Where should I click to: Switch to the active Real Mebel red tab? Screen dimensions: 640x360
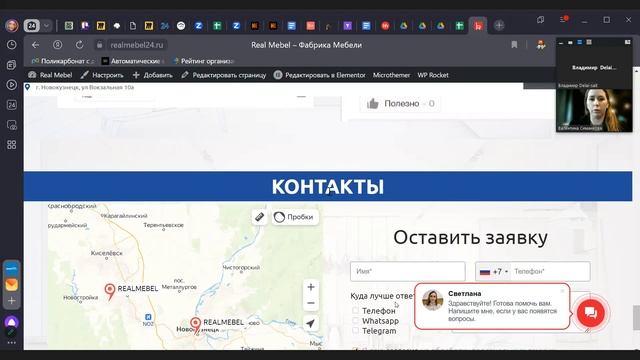[x=478, y=26]
